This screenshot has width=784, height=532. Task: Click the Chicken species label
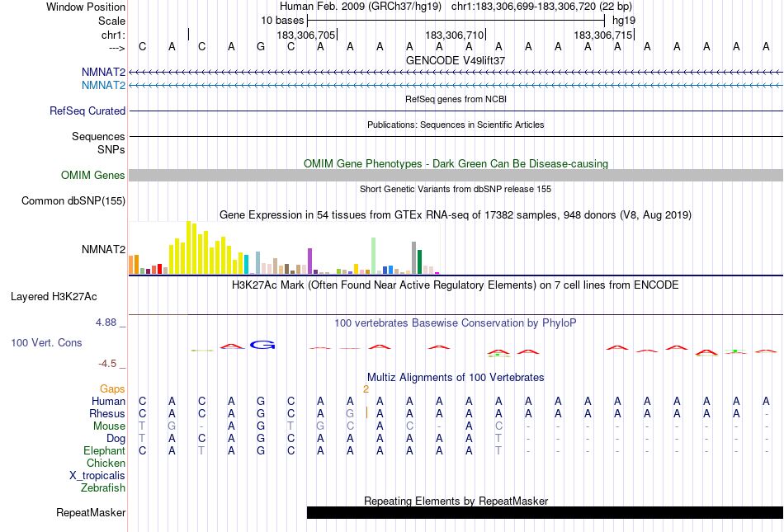106,463
